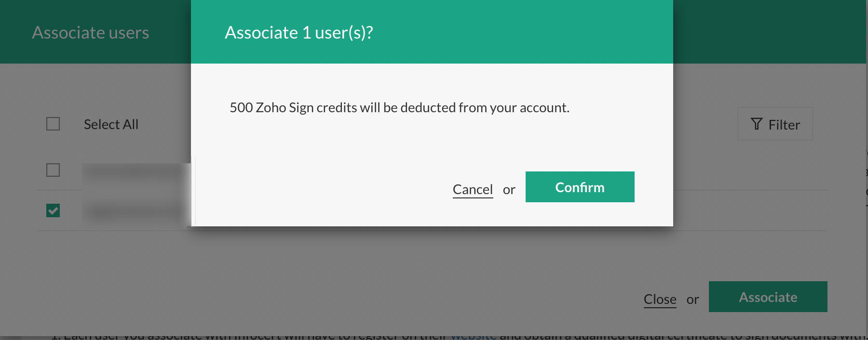Click the Select All label text
This screenshot has width=868, height=340.
pyautogui.click(x=111, y=124)
